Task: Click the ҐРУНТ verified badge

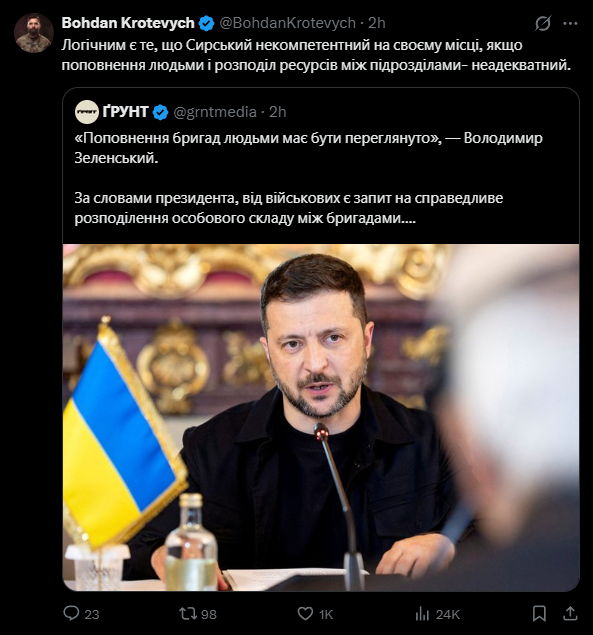Action: [160, 112]
